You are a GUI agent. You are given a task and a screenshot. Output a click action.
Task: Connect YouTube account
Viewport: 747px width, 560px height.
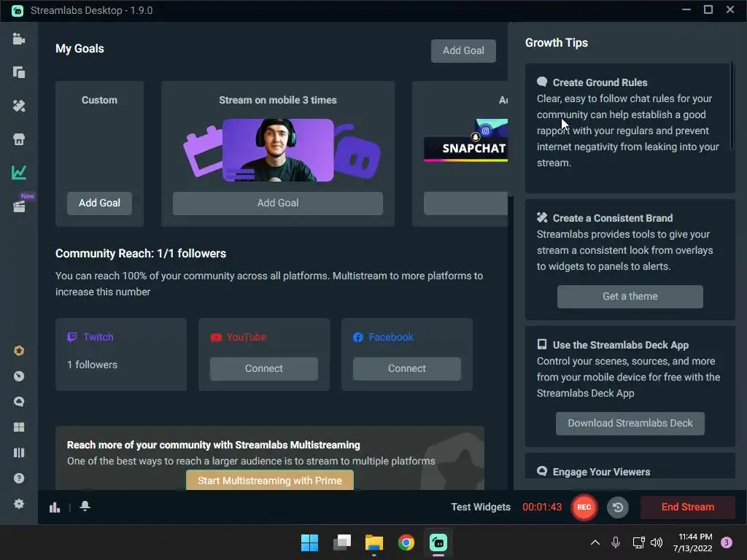point(264,368)
